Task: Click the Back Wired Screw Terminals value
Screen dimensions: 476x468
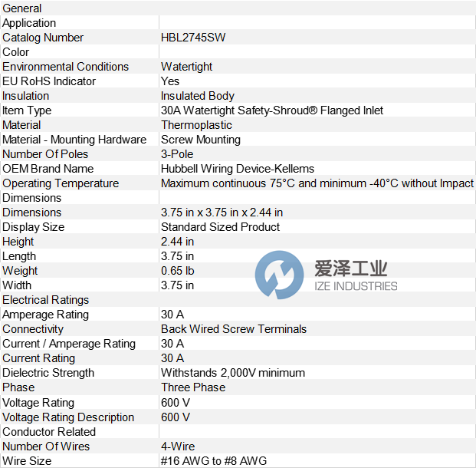Action: pyautogui.click(x=234, y=329)
